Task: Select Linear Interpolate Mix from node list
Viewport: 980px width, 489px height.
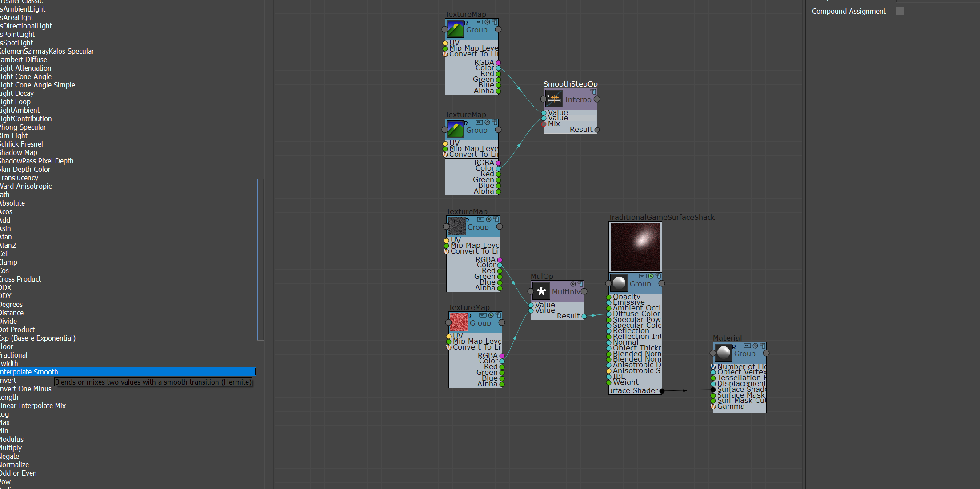Action: [32, 406]
